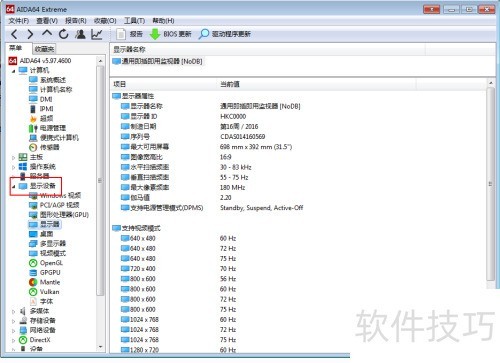Open the Favorites(O) menu

105,21
